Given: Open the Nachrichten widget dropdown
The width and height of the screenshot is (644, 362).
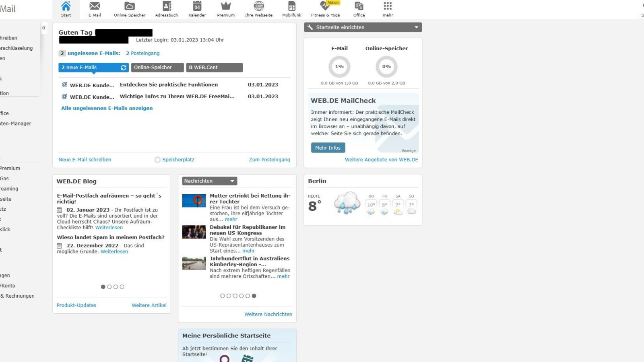Looking at the screenshot, I should click(232, 181).
